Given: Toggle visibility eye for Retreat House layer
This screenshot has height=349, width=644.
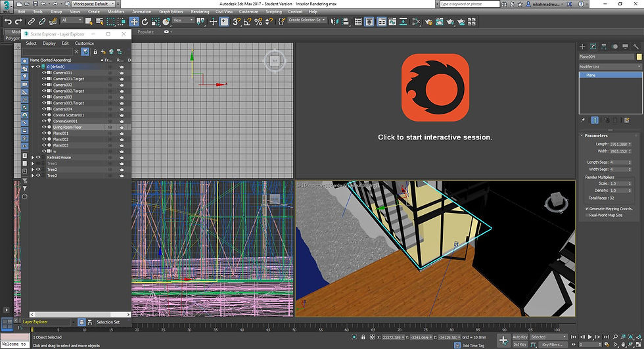Looking at the screenshot, I should (x=38, y=157).
